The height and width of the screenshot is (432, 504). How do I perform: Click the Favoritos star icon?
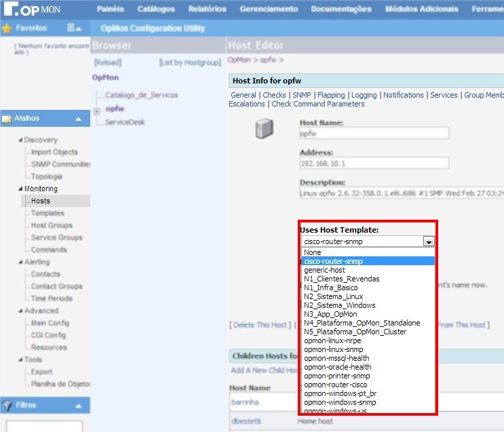[x=7, y=28]
